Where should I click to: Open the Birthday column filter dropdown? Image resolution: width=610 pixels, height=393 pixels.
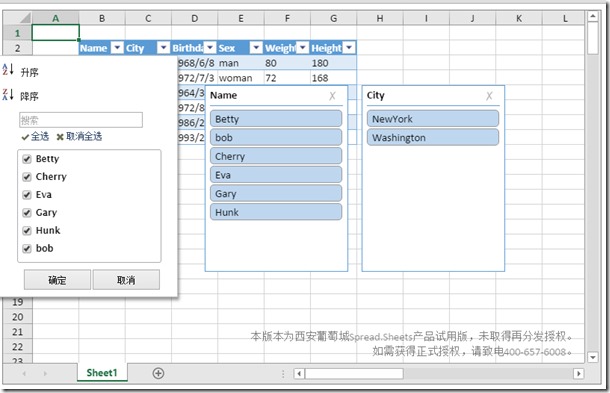point(210,48)
